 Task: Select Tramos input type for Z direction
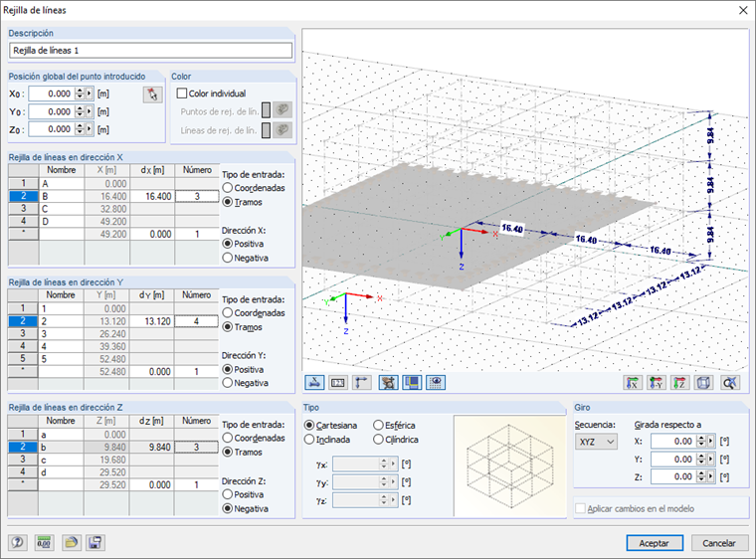(228, 452)
